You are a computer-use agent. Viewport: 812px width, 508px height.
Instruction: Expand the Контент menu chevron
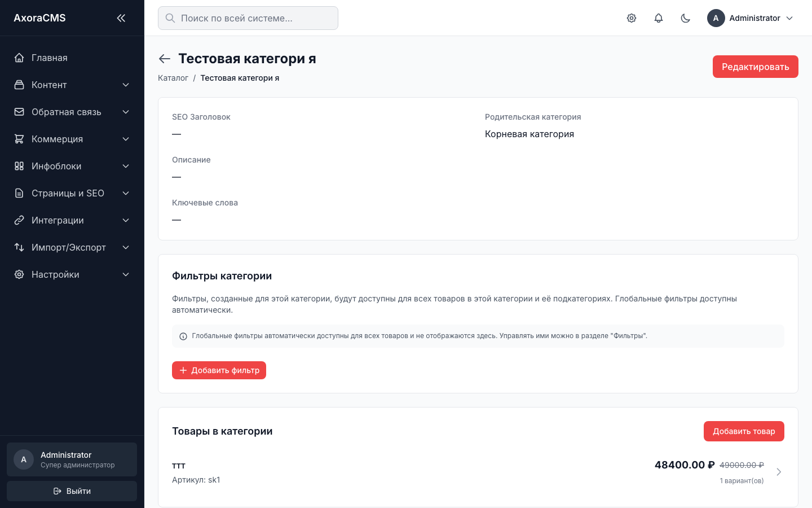[x=126, y=85]
